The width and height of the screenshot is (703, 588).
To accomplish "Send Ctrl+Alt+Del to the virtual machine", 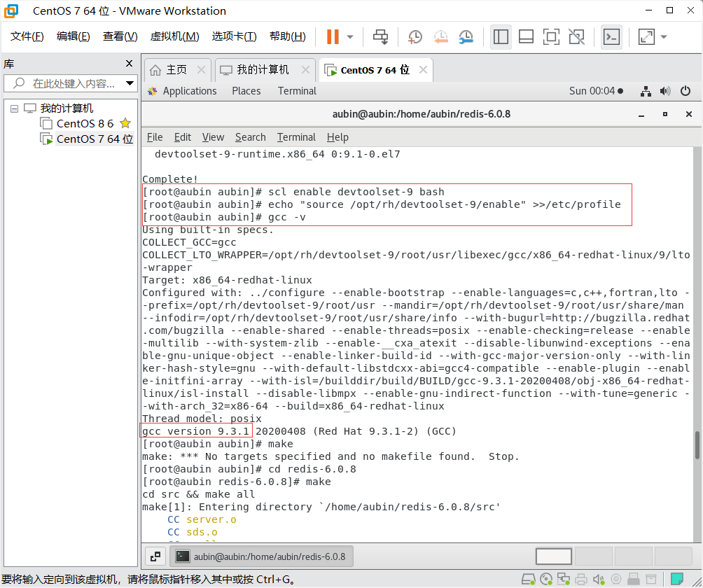I will click(x=380, y=36).
